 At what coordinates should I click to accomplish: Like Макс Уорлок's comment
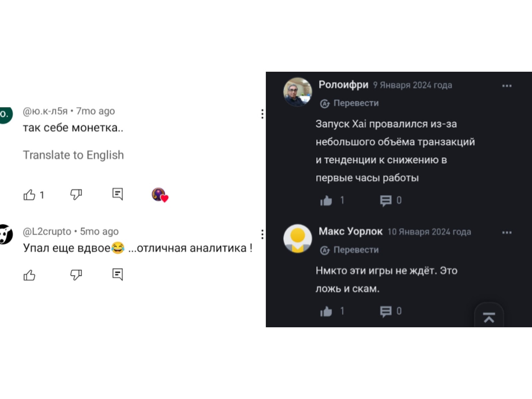coord(326,311)
